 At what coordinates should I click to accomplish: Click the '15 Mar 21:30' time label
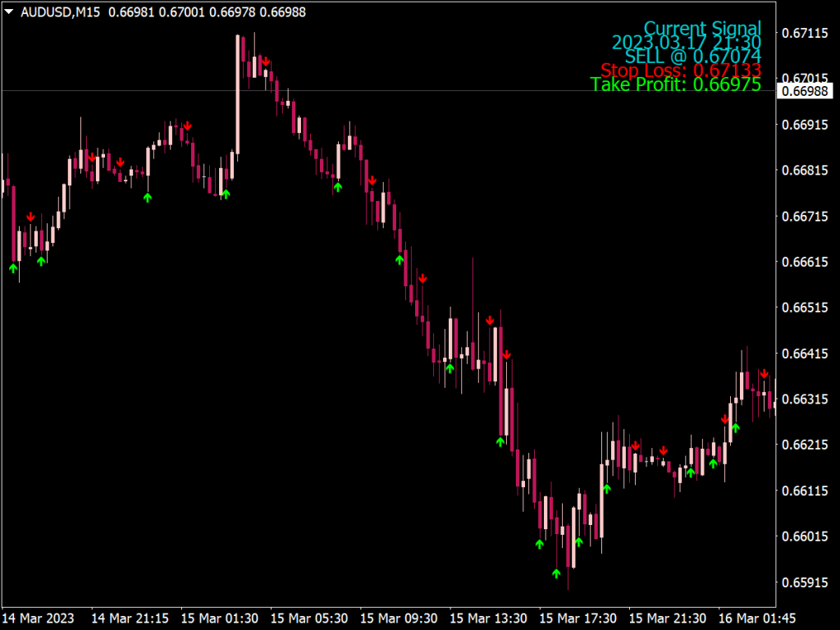667,619
